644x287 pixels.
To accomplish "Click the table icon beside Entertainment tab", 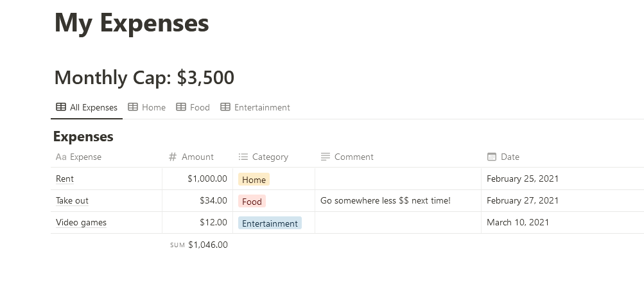I will tap(225, 107).
